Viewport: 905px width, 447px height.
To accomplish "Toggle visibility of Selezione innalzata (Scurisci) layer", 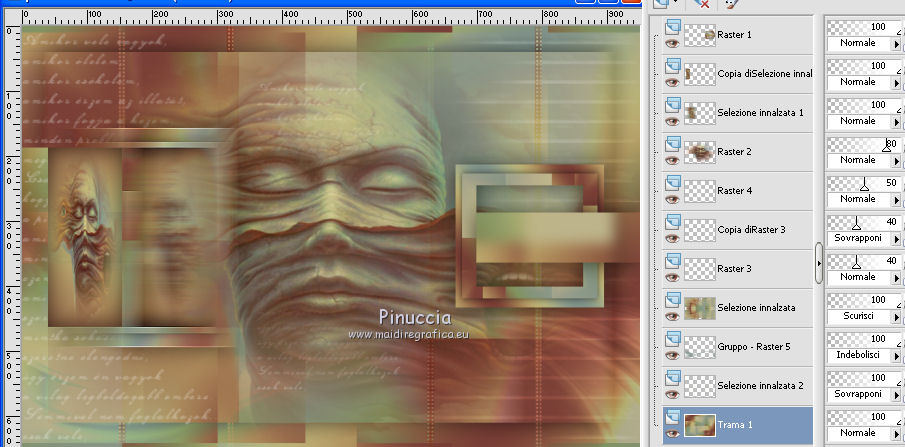I will pyautogui.click(x=672, y=316).
